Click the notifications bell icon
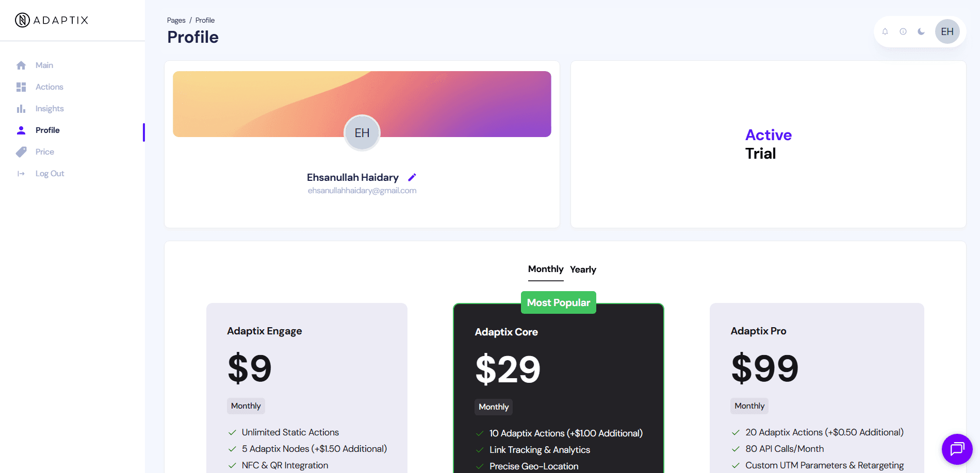 [x=885, y=31]
